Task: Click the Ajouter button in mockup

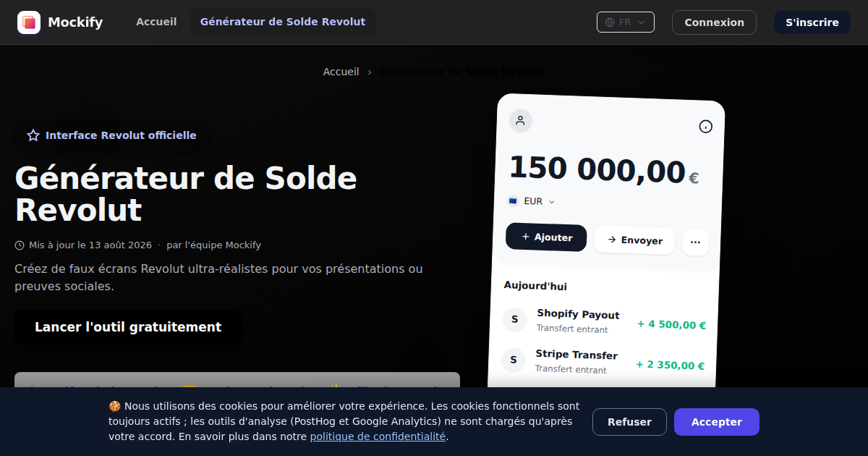Action: (x=546, y=237)
